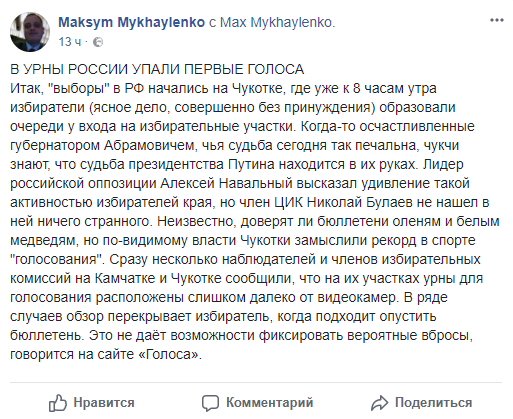The height and width of the screenshot is (419, 513).
Task: Click the thumbs-up Like icon
Action: 58,403
